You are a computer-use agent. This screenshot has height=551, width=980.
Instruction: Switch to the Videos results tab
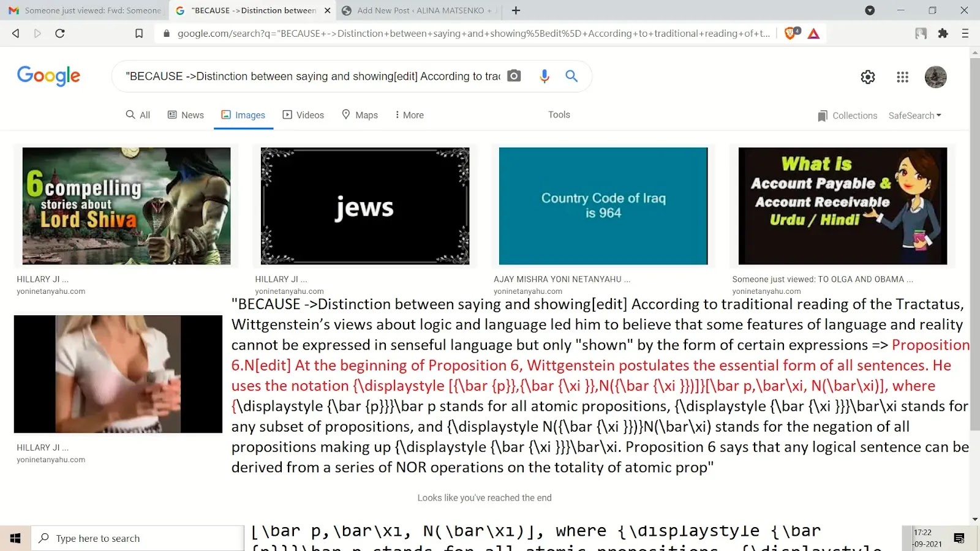tap(303, 115)
